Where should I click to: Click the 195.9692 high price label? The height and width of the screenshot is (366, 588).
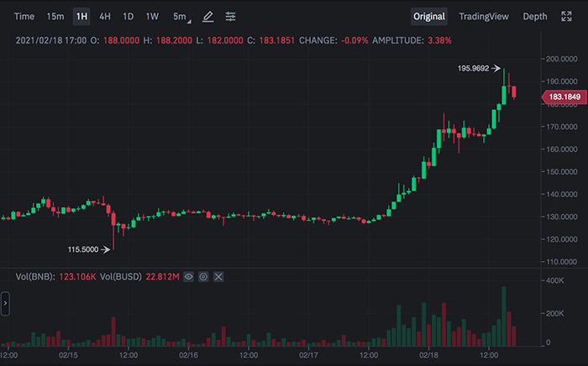tap(473, 68)
